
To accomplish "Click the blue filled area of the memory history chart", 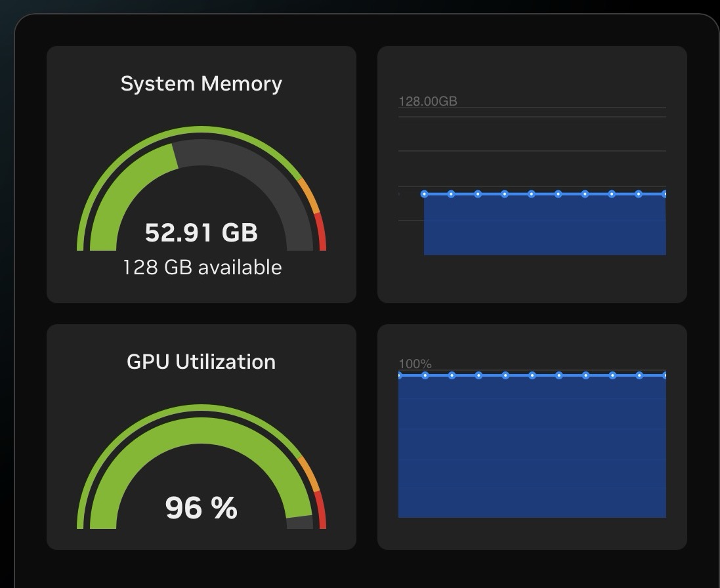I will [545, 226].
